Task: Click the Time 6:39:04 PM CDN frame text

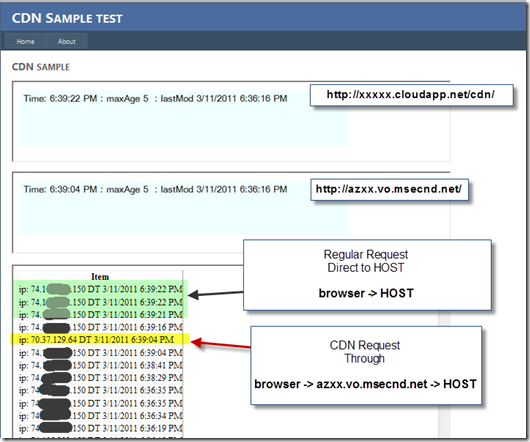Action: pos(155,189)
